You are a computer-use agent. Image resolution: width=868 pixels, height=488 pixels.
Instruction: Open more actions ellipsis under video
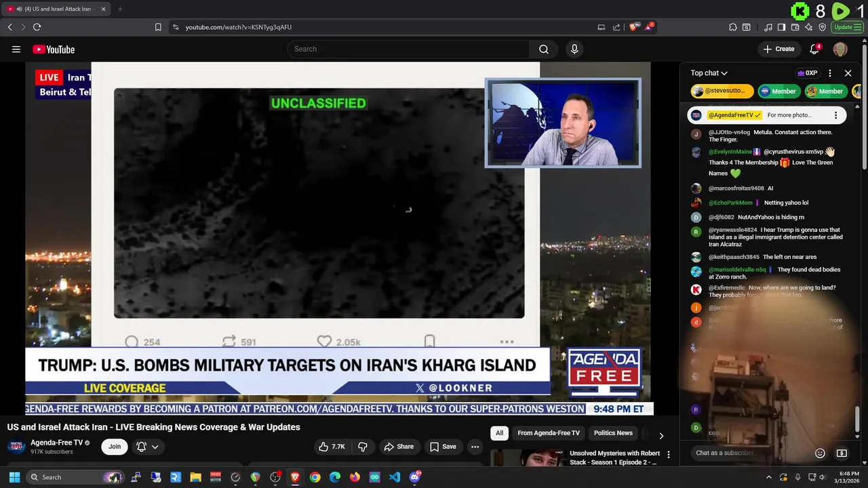click(475, 447)
